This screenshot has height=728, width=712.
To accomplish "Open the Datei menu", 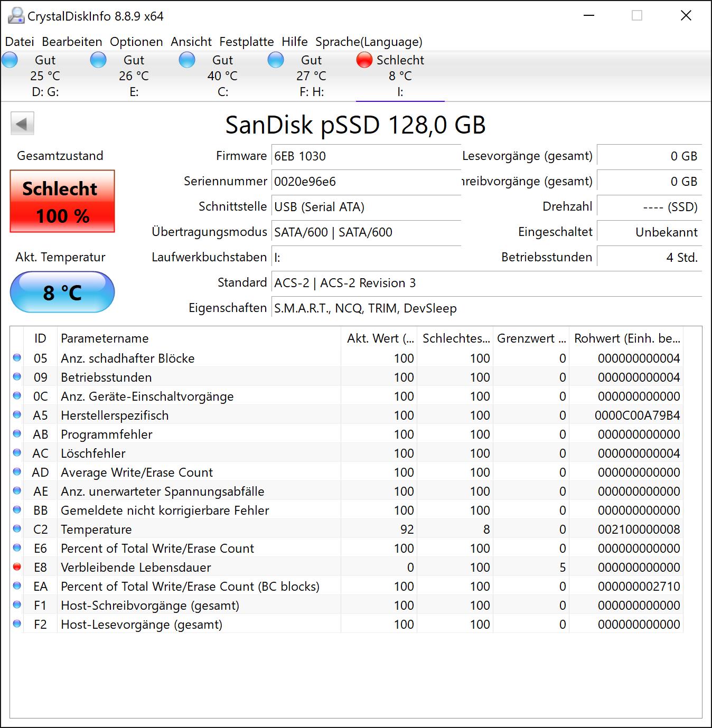I will click(x=20, y=42).
